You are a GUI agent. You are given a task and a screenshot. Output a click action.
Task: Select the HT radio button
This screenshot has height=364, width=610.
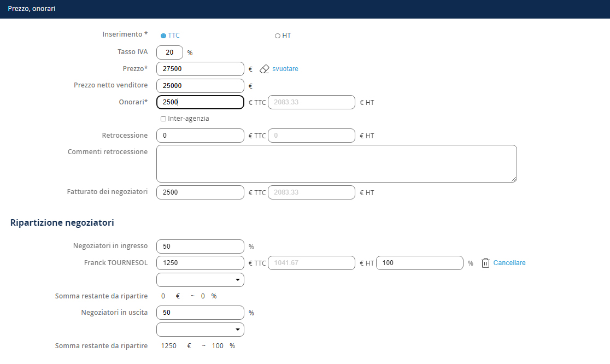(278, 36)
